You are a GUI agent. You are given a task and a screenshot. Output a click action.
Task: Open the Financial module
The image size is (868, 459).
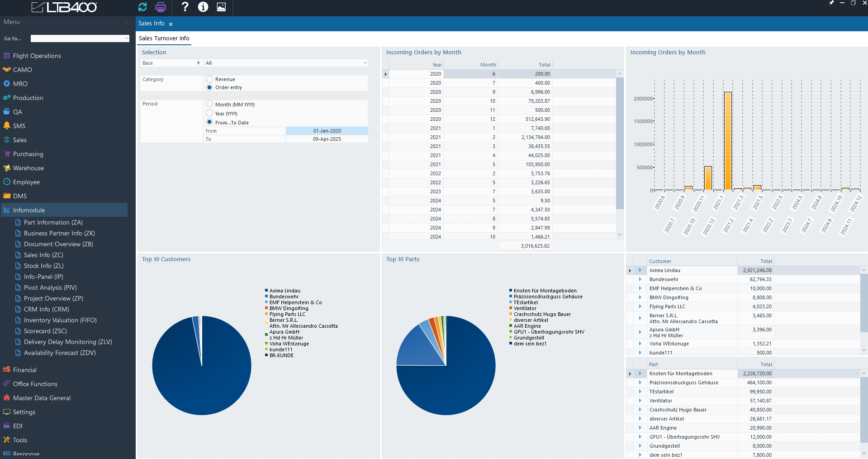(24, 370)
